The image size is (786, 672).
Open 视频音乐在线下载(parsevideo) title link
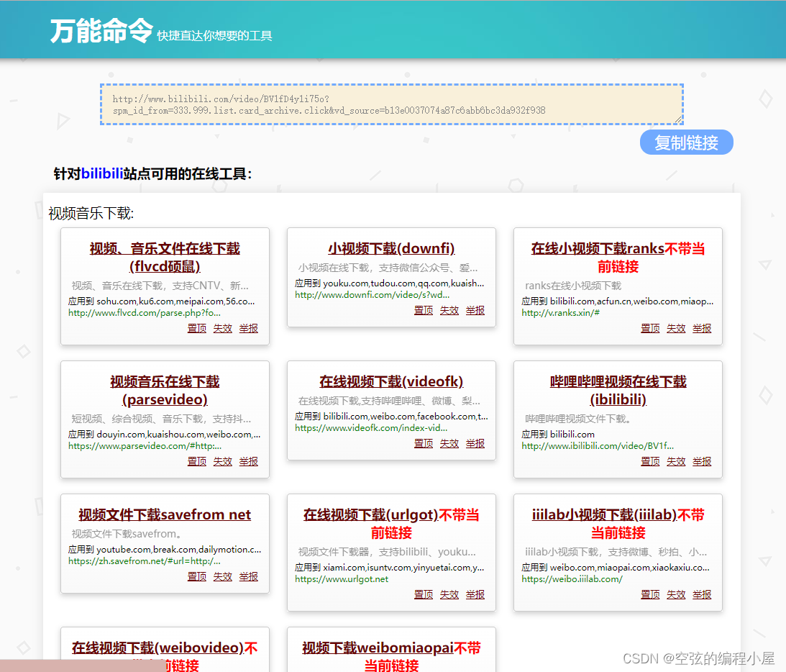[165, 390]
